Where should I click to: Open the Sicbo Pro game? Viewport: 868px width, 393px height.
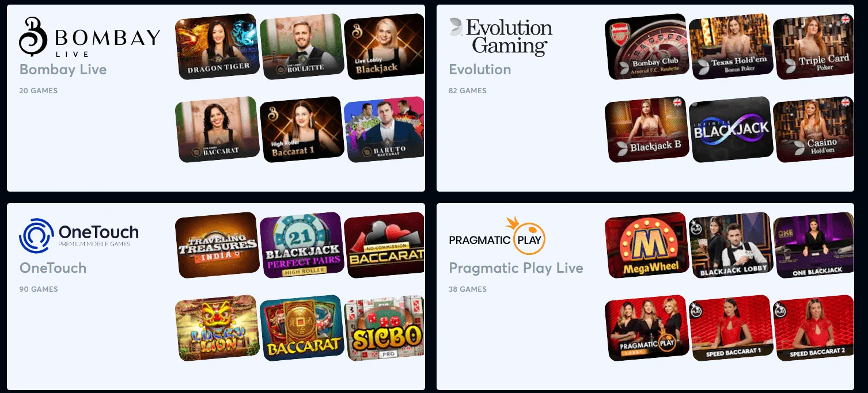click(x=384, y=328)
